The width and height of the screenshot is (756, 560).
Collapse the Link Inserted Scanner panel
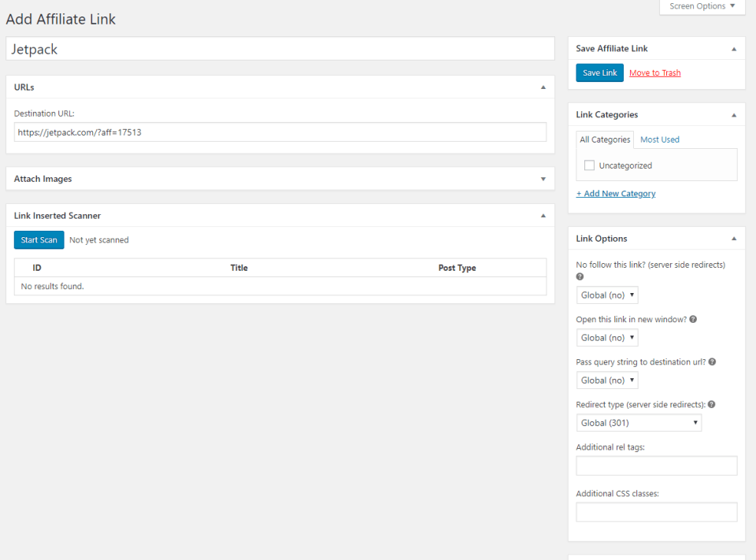point(543,216)
